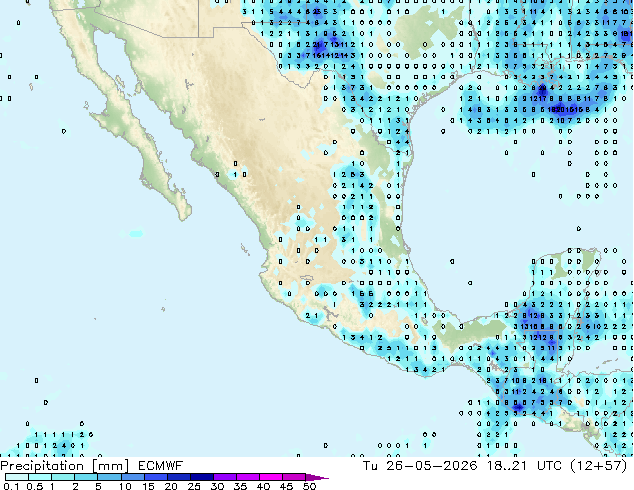Image resolution: width=634 pixels, height=490 pixels.
Task: Click the legend value '20'
Action: point(171,486)
